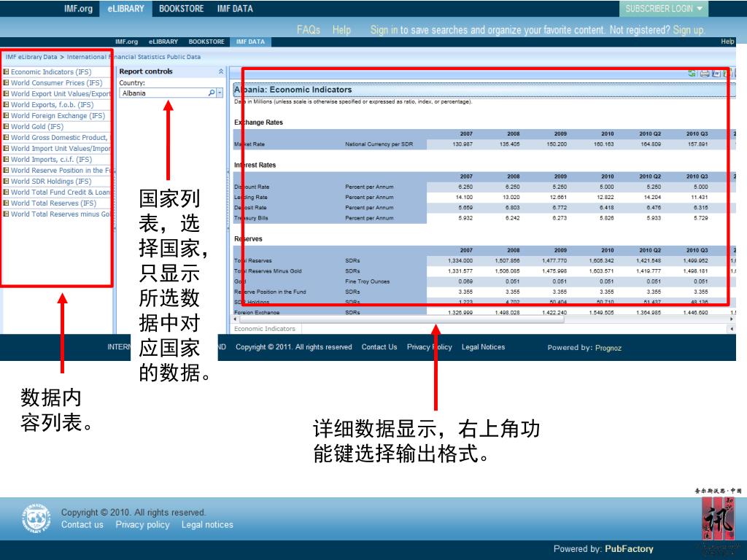The height and width of the screenshot is (560, 747).
Task: Open World Consumer Prices (IFS) report
Action: tap(57, 83)
